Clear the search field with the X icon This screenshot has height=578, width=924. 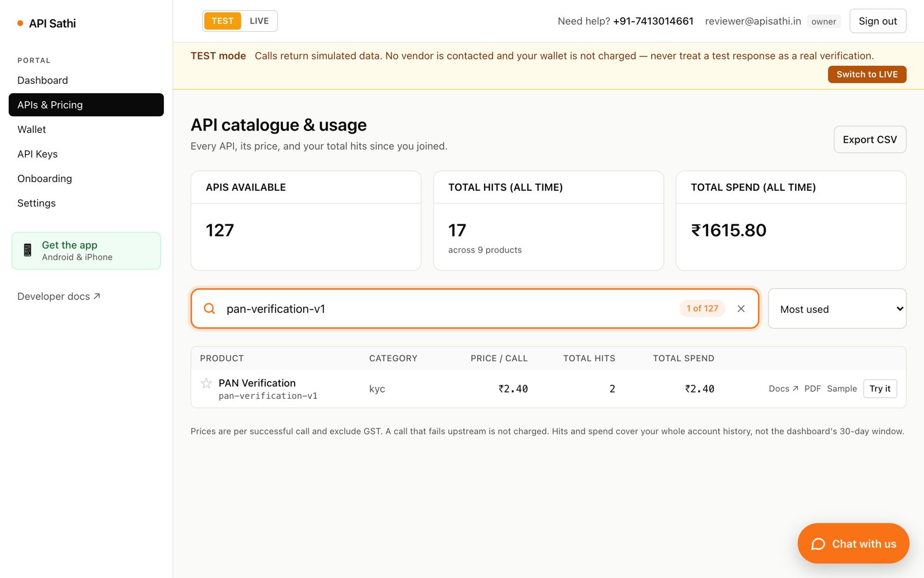741,309
